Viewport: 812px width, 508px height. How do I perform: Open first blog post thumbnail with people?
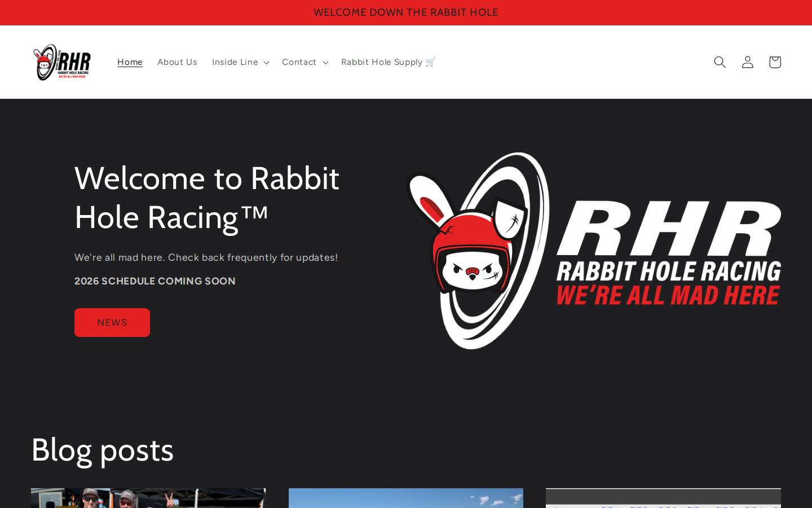148,498
